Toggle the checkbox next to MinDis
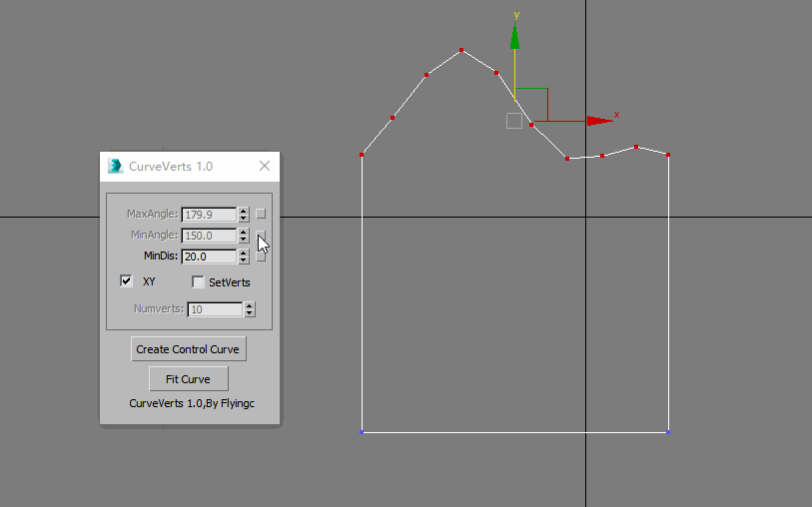 (x=261, y=256)
